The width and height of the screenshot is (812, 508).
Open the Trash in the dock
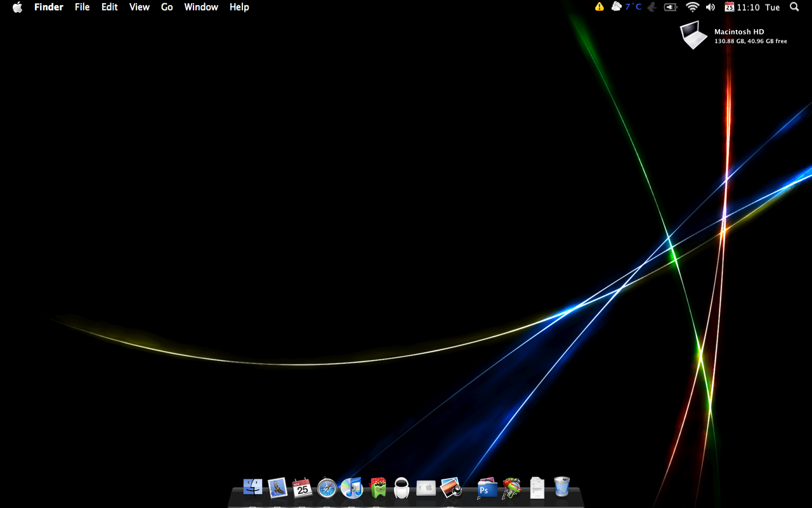561,487
